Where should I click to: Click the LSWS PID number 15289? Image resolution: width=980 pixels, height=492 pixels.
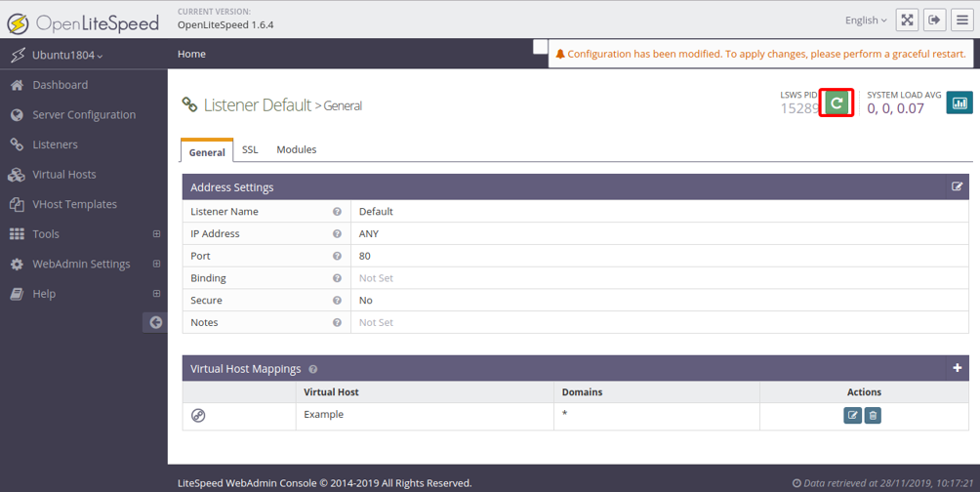point(799,108)
